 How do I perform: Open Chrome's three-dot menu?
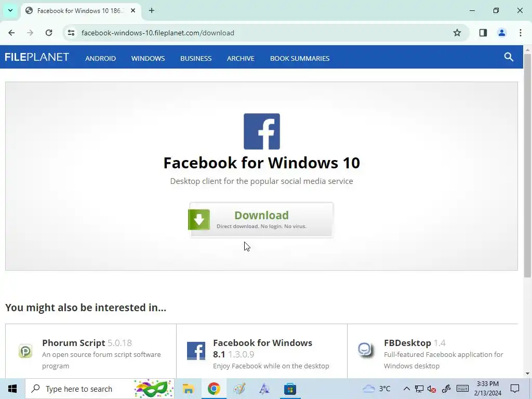pos(521,33)
